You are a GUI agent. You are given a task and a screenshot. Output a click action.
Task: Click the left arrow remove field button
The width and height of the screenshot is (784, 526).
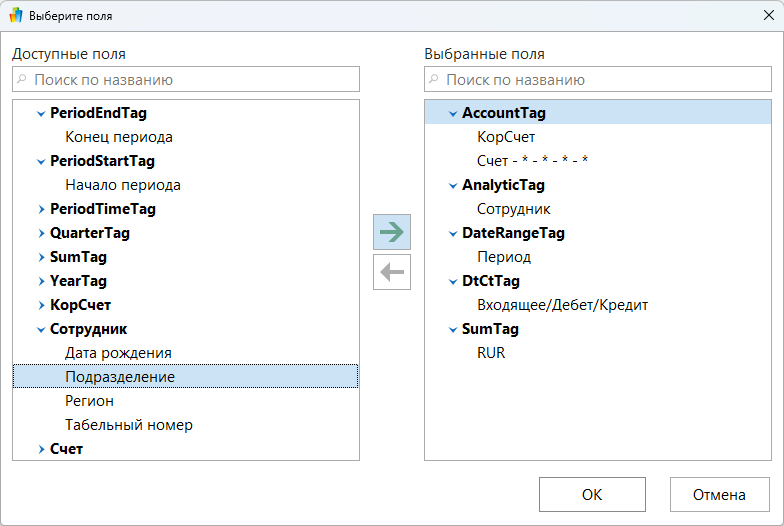(x=391, y=271)
